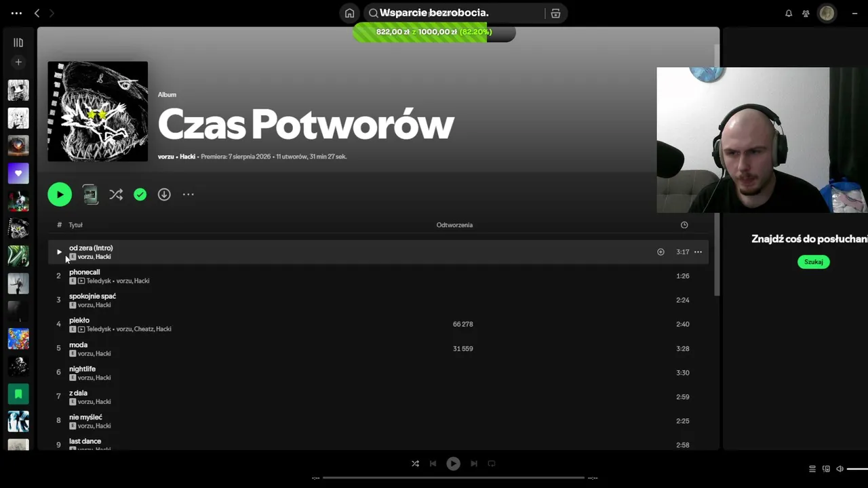Select the track z dala
Image resolution: width=868 pixels, height=488 pixels.
coord(378,396)
